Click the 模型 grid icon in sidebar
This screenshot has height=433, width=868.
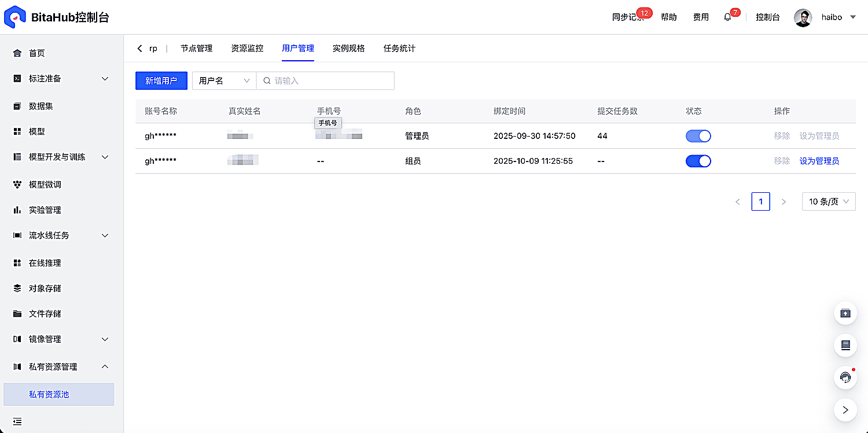point(17,132)
